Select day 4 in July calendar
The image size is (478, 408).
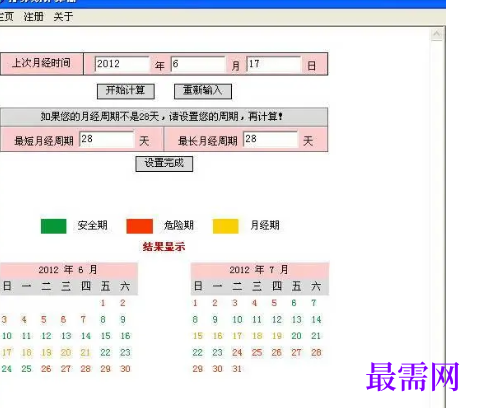point(254,303)
